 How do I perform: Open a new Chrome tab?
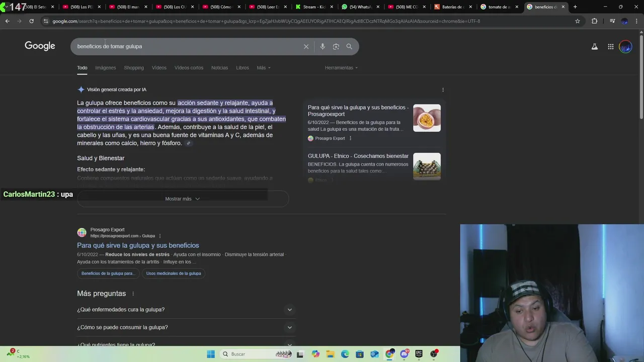click(575, 7)
